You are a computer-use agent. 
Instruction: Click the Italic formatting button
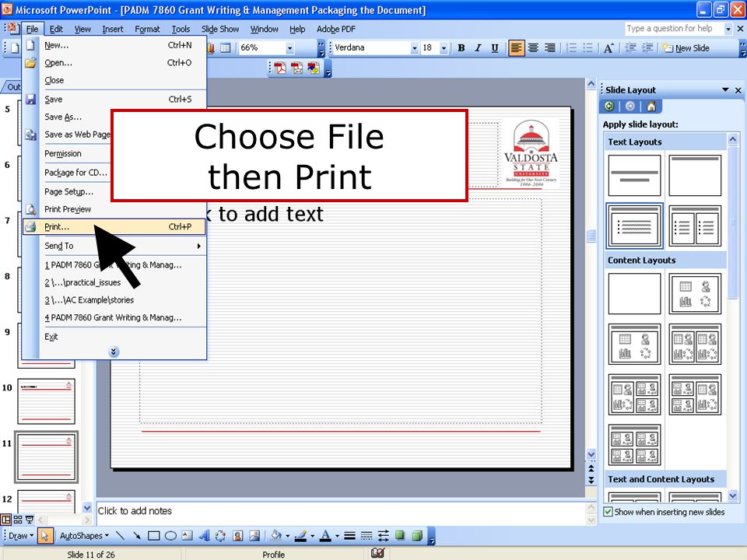[478, 48]
